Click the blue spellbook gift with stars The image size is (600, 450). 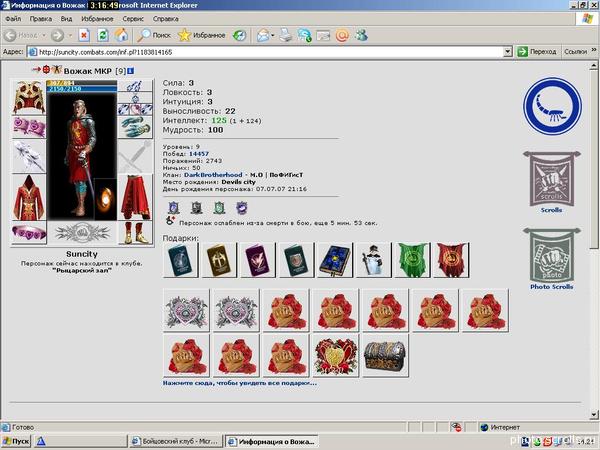[x=336, y=259]
